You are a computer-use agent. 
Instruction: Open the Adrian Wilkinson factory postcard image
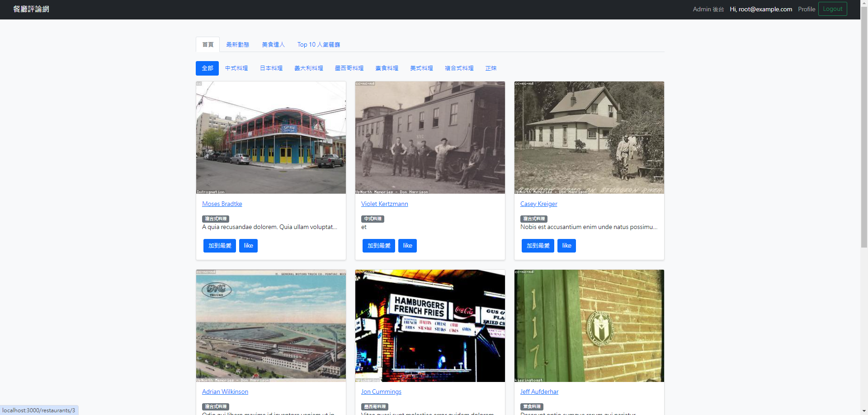[x=271, y=326]
